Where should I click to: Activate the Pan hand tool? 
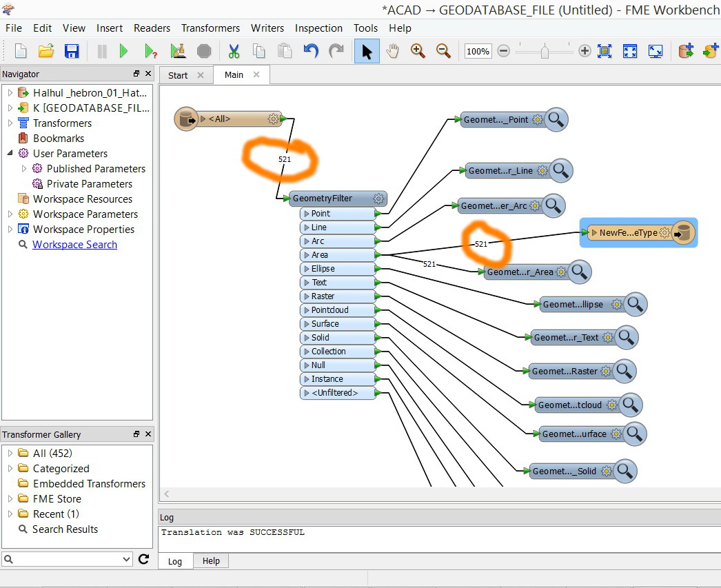click(x=392, y=50)
